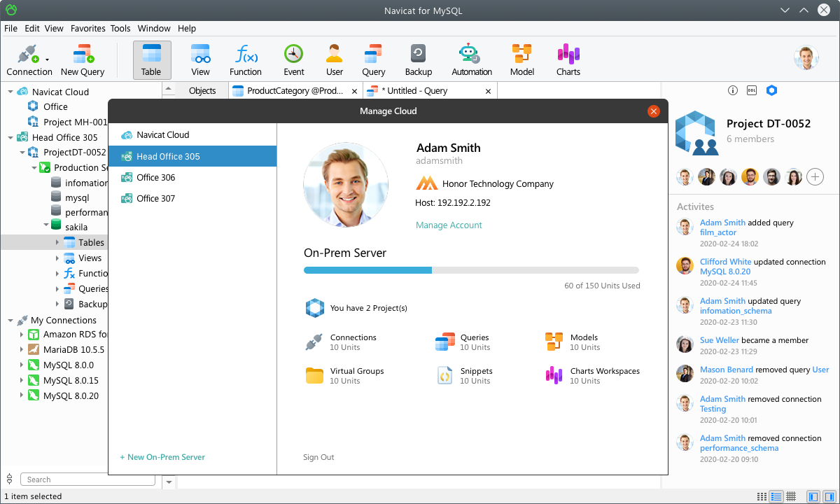This screenshot has height=504, width=840.
Task: Open the Connection dropdown arrow
Action: [47, 59]
